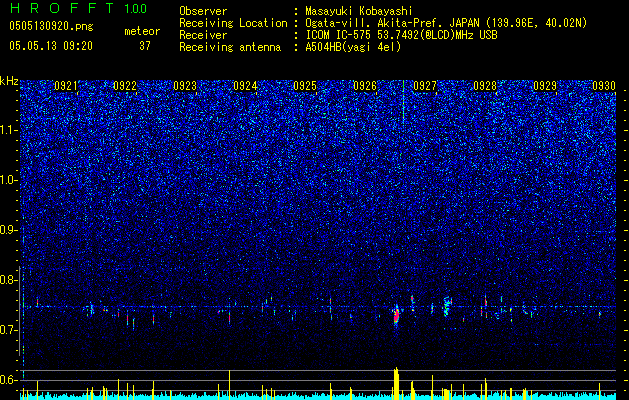Click the 0.7 kHz axis label
Viewport: 629px width, 400px height.
coord(8,330)
